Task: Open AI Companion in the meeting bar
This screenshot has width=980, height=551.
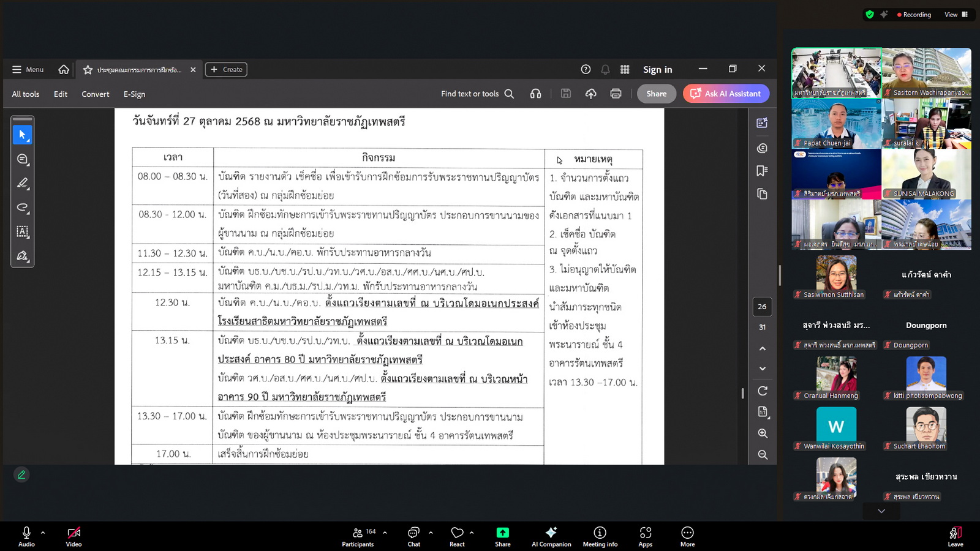Action: pyautogui.click(x=551, y=536)
